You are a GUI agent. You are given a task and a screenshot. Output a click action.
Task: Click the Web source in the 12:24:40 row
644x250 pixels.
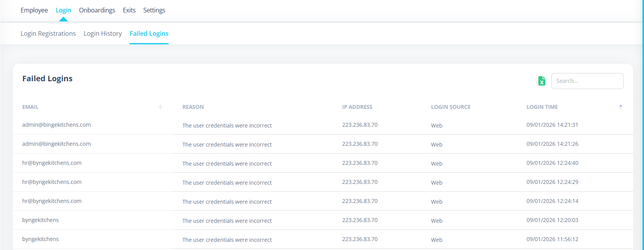pyautogui.click(x=436, y=164)
